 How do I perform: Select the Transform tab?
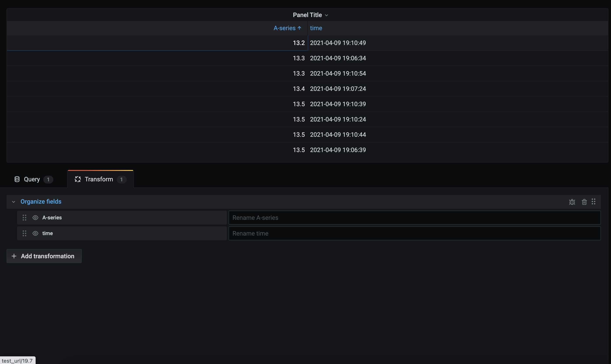101,179
